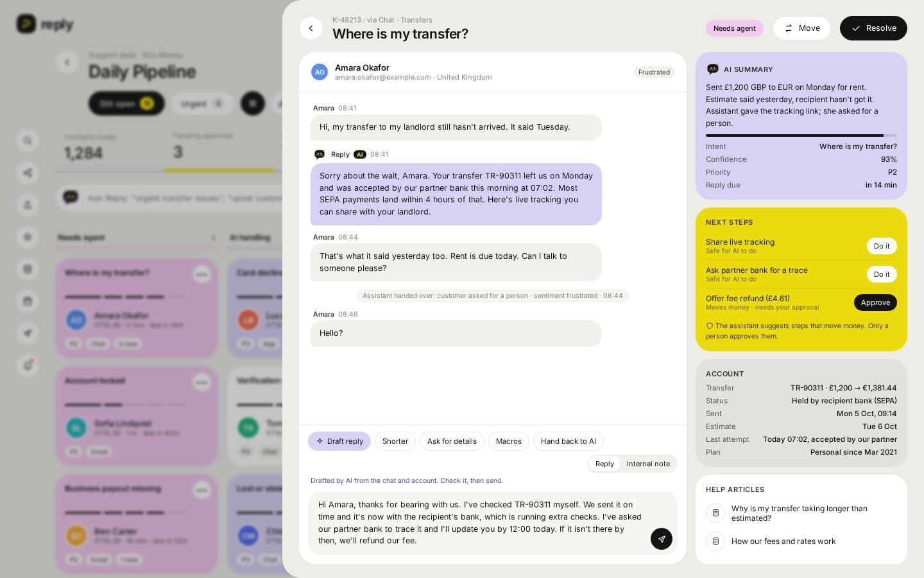Click the 'Urgent' filter in background page
This screenshot has width=924, height=578.
tap(202, 103)
